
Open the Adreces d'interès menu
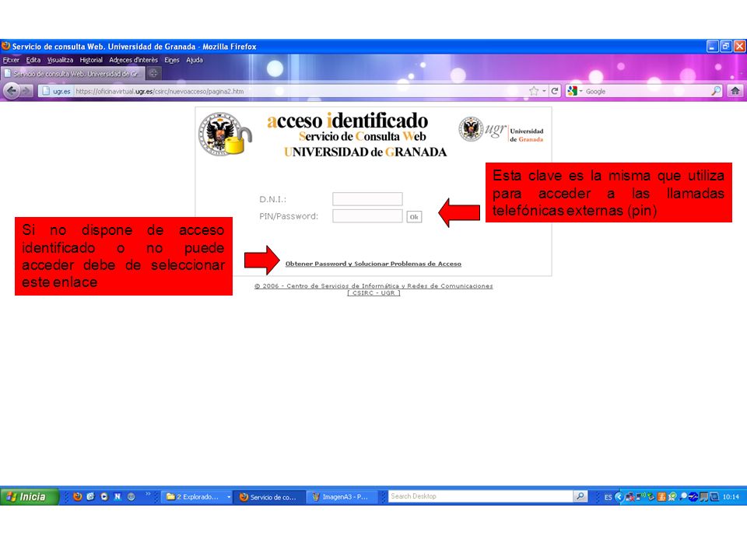[133, 60]
